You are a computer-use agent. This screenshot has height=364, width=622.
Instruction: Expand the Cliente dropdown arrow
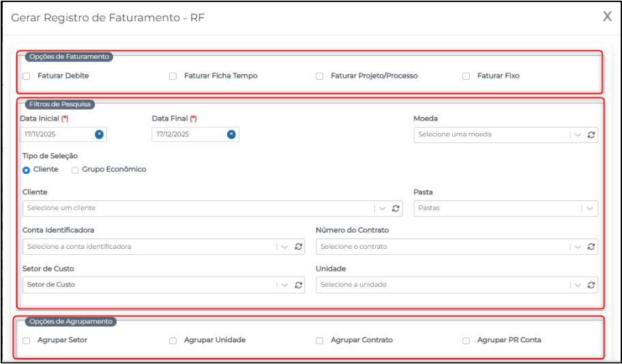[x=382, y=208]
